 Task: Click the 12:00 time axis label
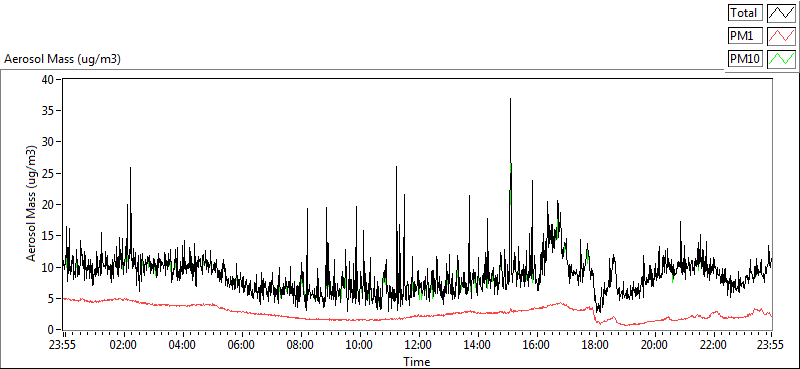point(418,344)
